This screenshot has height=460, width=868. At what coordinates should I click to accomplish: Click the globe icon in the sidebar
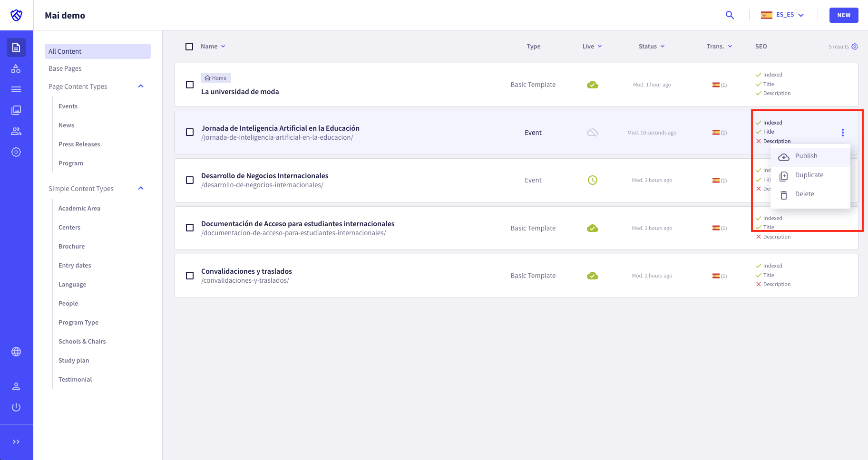[16, 352]
